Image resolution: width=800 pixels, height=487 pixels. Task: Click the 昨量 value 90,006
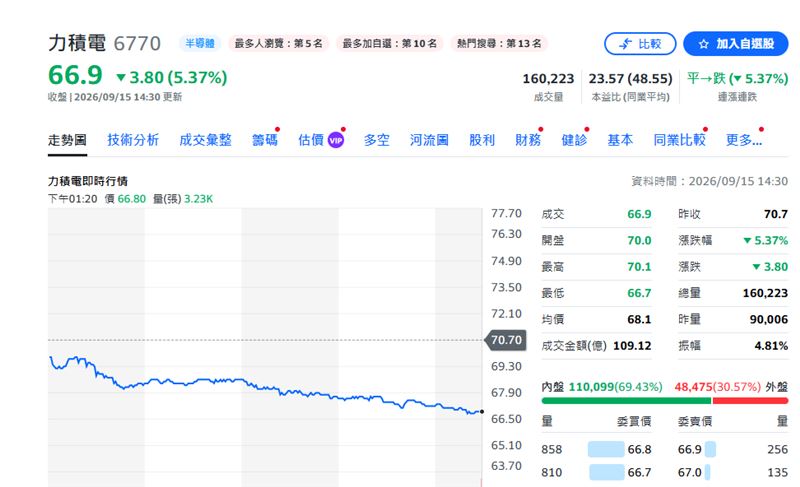tap(768, 319)
